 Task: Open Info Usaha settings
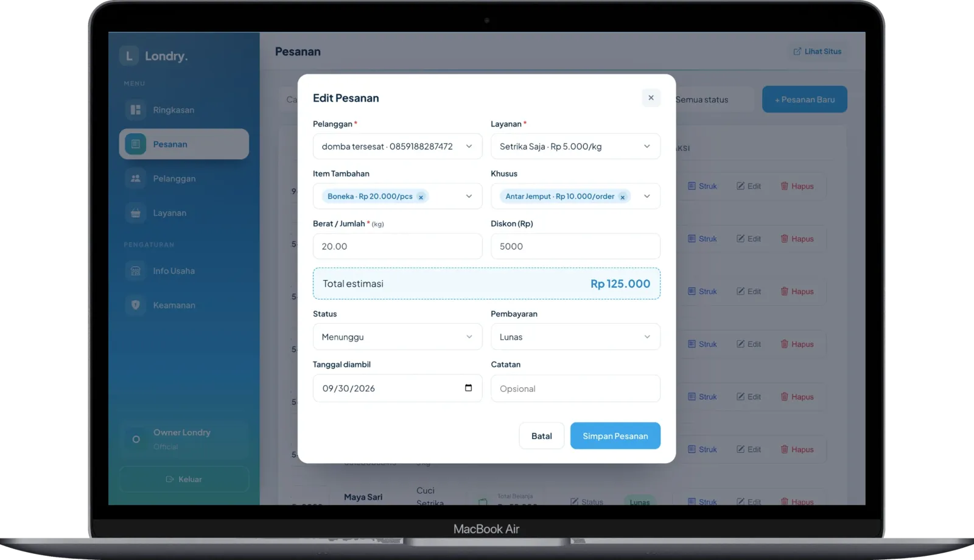(x=184, y=271)
